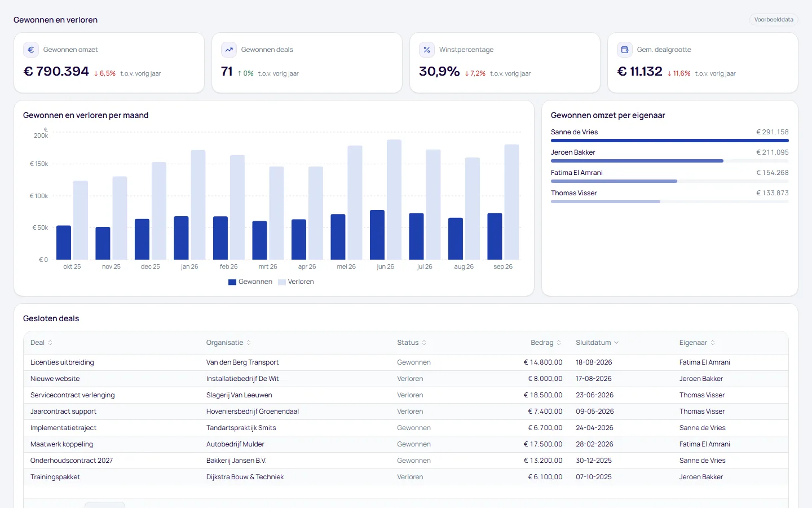Image resolution: width=812 pixels, height=508 pixels.
Task: Sort table by Organisatie column
Action: click(228, 343)
